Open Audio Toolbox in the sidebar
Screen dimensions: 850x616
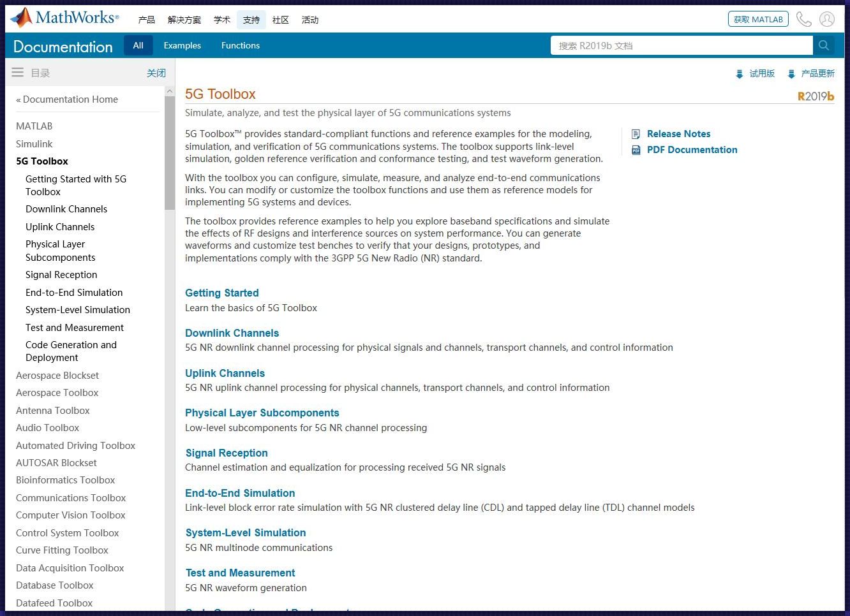pyautogui.click(x=48, y=428)
